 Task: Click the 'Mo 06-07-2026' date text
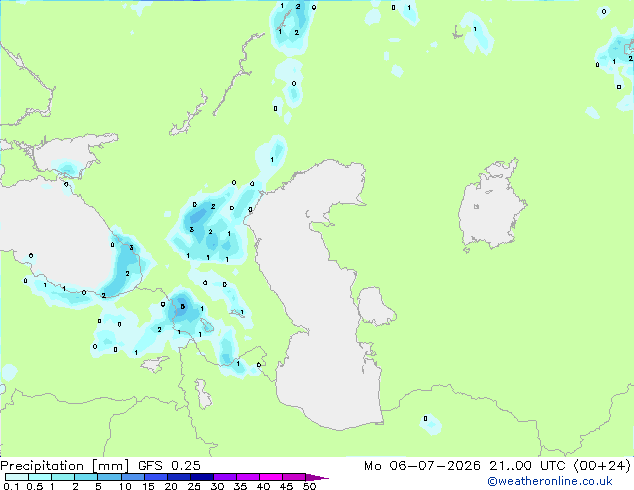(422, 466)
